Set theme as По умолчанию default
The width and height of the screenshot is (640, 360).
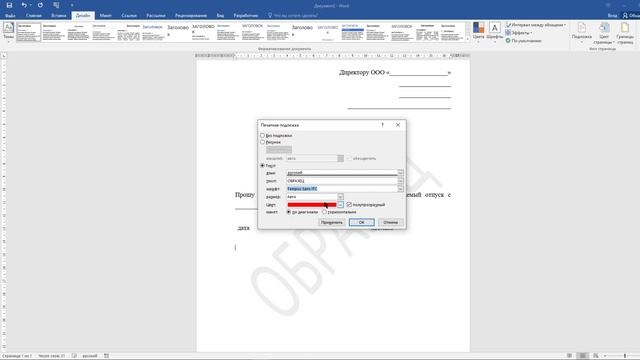[524, 40]
